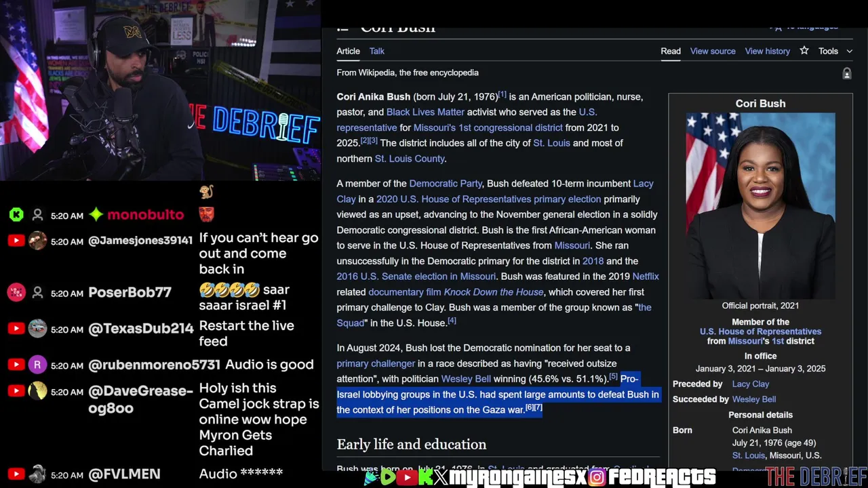This screenshot has width=868, height=488.
Task: Open infobox U.S. House of Representatives link
Action: [x=760, y=331]
